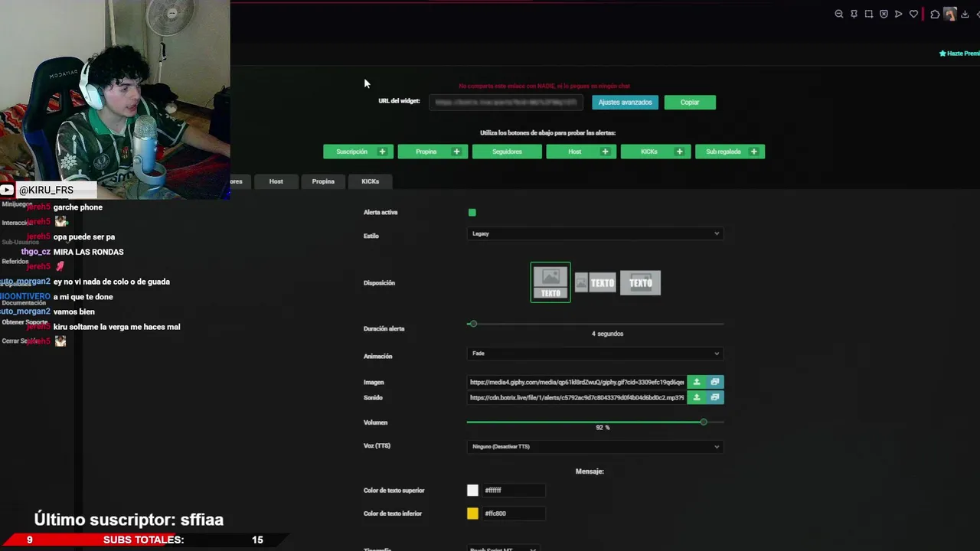Click the Copiar button
980x551 pixels.
tap(690, 102)
